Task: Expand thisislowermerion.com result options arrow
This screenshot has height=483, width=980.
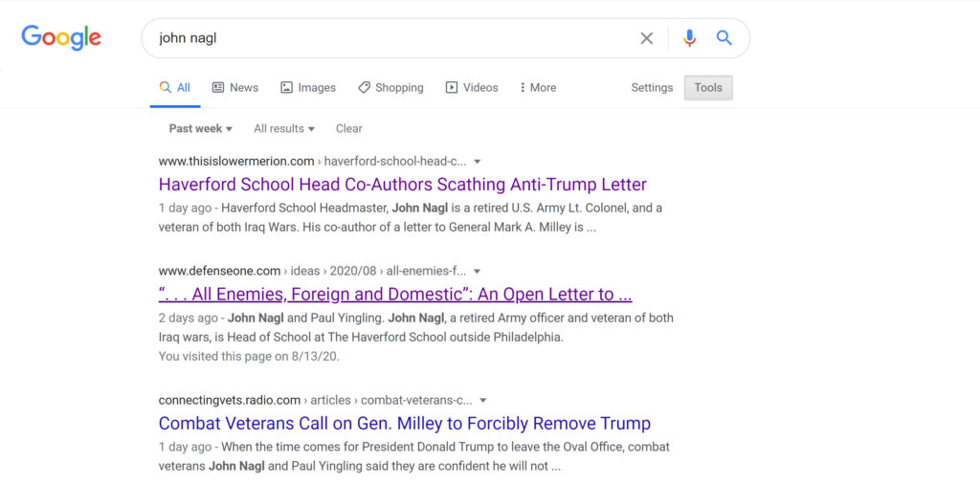Action: click(478, 162)
